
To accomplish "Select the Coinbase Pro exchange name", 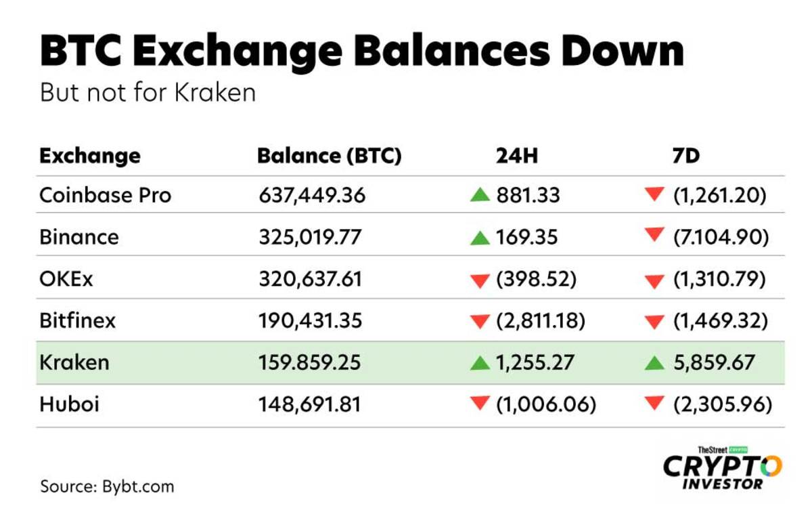I will (106, 196).
